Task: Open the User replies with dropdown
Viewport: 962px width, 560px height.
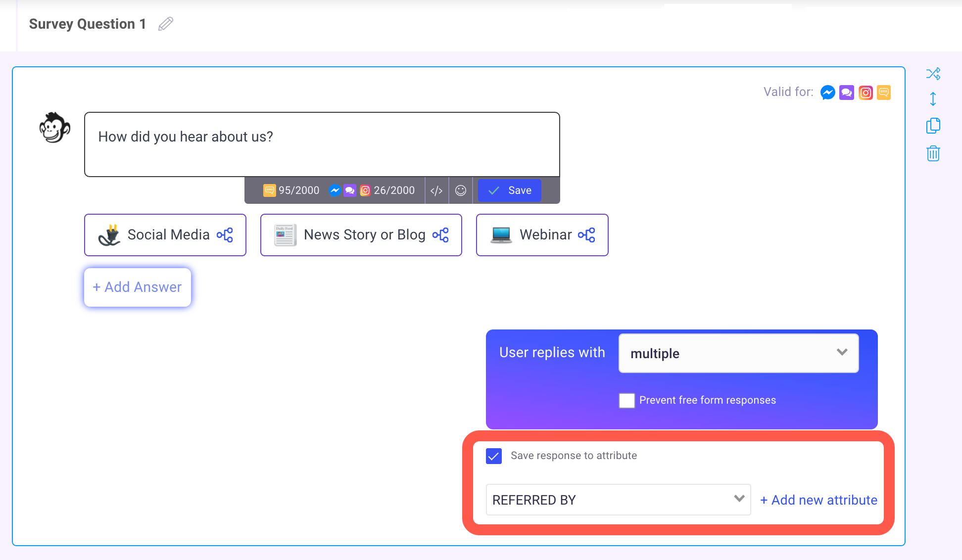Action: pyautogui.click(x=739, y=353)
